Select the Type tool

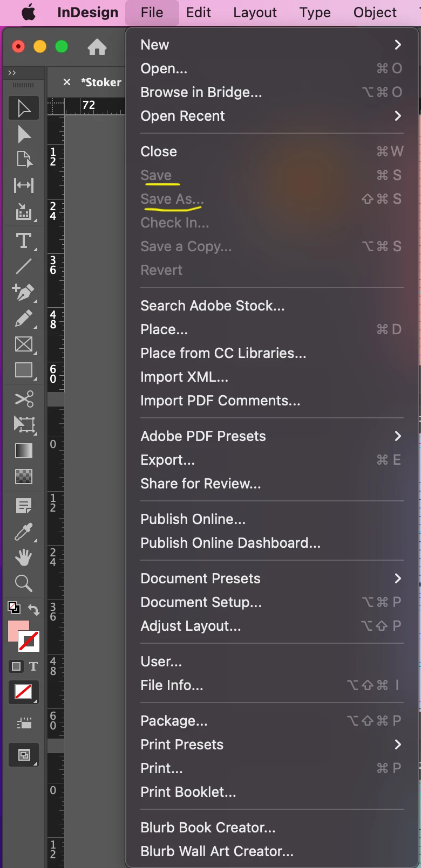click(24, 240)
